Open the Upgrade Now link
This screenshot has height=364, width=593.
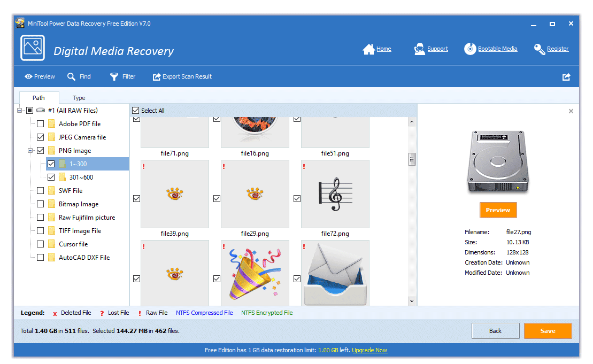pos(369,351)
